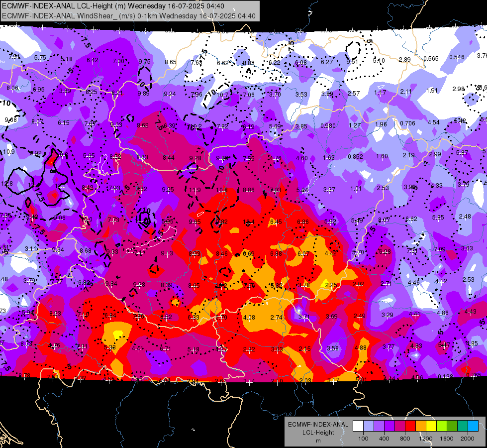Click the map value '0.852'
The width and height of the screenshot is (487, 448).
(355, 157)
